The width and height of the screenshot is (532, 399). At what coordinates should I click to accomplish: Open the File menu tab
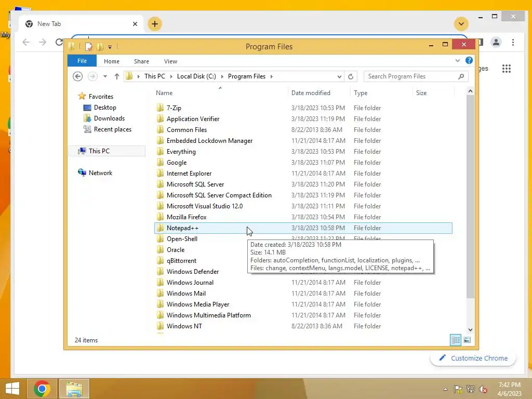coord(82,61)
